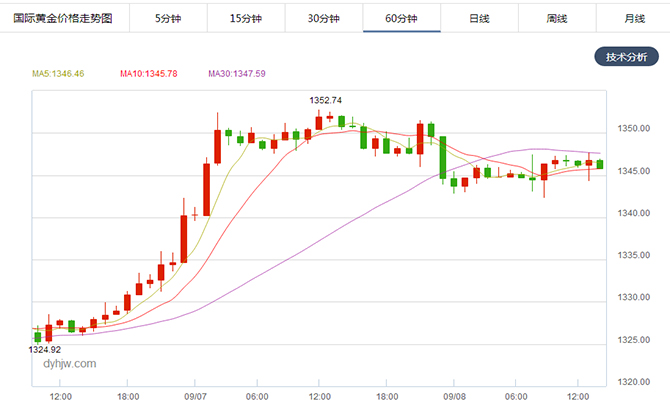Toggle the MA30 legend entry
Screen dimensions: 670x400
point(237,74)
